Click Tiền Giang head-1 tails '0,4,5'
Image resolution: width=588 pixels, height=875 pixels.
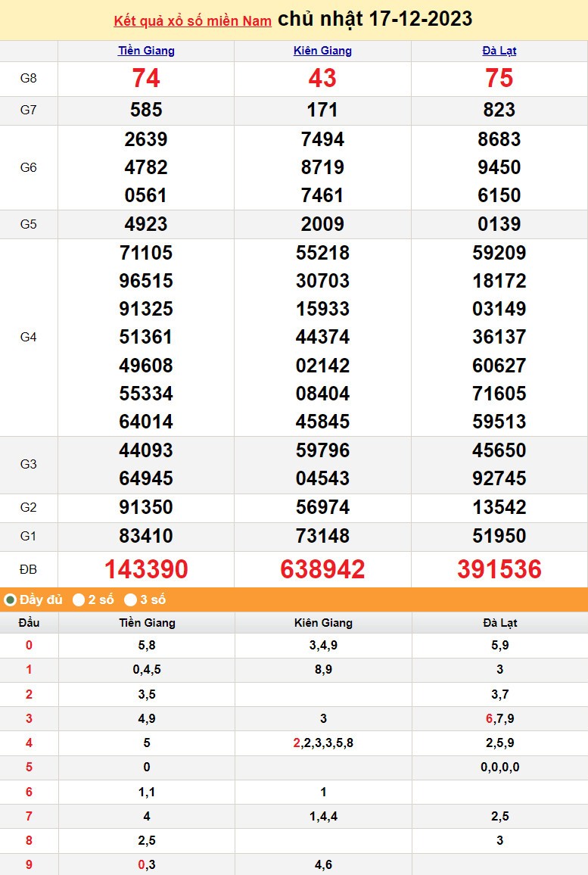click(147, 670)
